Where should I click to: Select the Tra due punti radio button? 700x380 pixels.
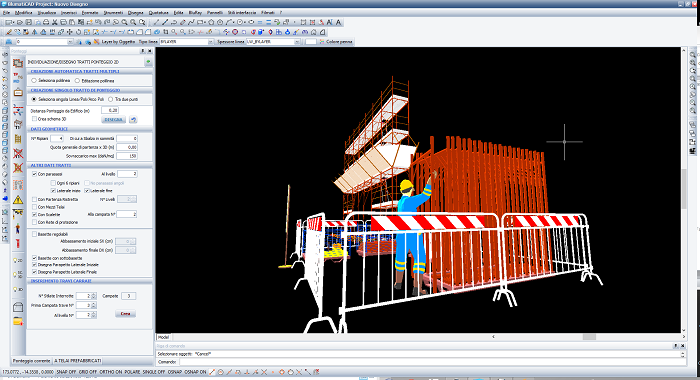pos(110,99)
